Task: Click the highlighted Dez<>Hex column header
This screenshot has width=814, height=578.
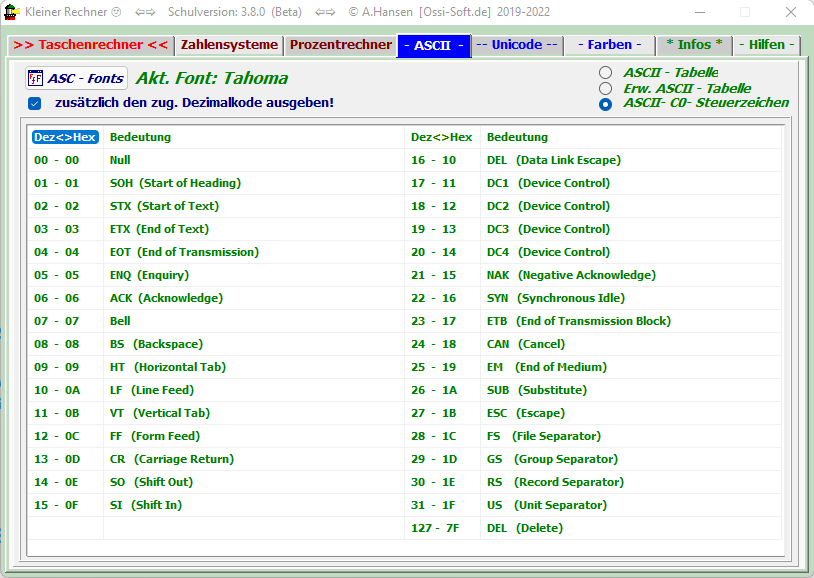Action: tap(65, 137)
